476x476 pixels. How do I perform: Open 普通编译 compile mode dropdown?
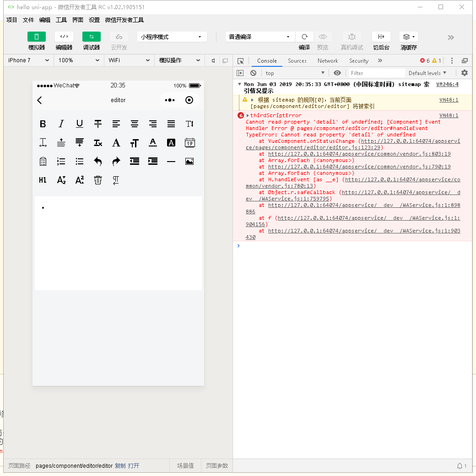(260, 37)
